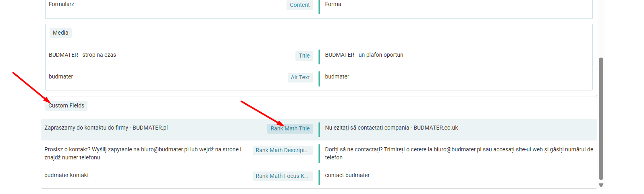Screen dimensions: 644x194
Task: Edit the translation 'contact budmater'
Action: (347, 175)
